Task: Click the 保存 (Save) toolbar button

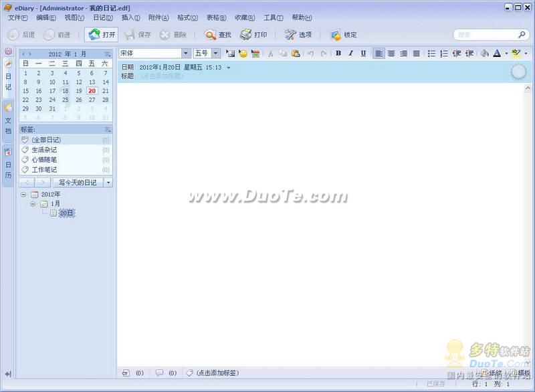Action: coord(137,35)
